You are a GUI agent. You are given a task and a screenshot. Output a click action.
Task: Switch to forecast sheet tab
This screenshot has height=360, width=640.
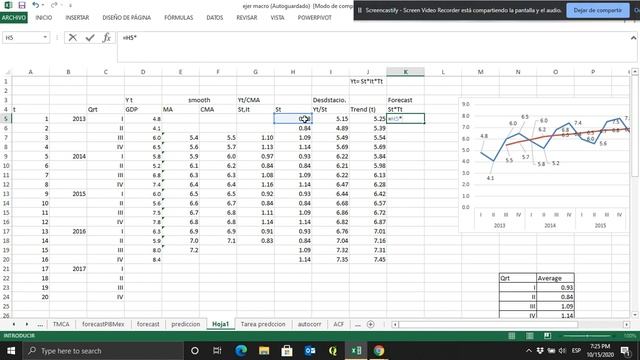(x=148, y=324)
